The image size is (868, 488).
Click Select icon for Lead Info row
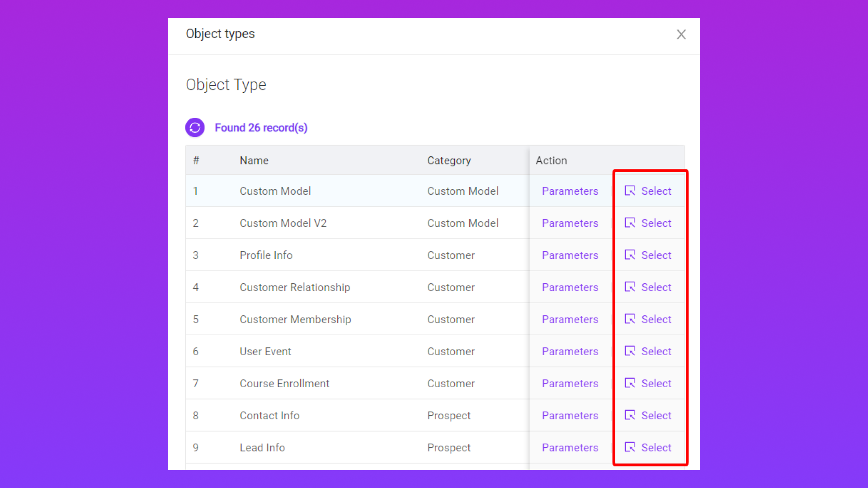pyautogui.click(x=630, y=447)
